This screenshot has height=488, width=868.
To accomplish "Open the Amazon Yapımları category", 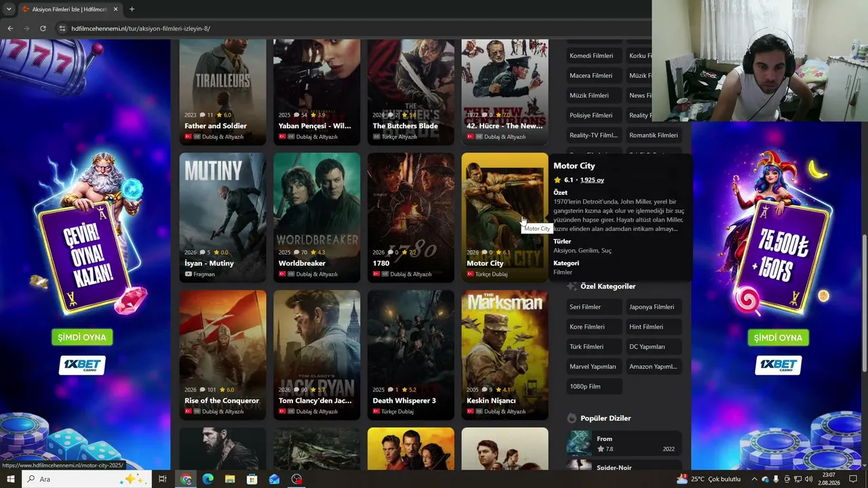I will [x=654, y=367].
